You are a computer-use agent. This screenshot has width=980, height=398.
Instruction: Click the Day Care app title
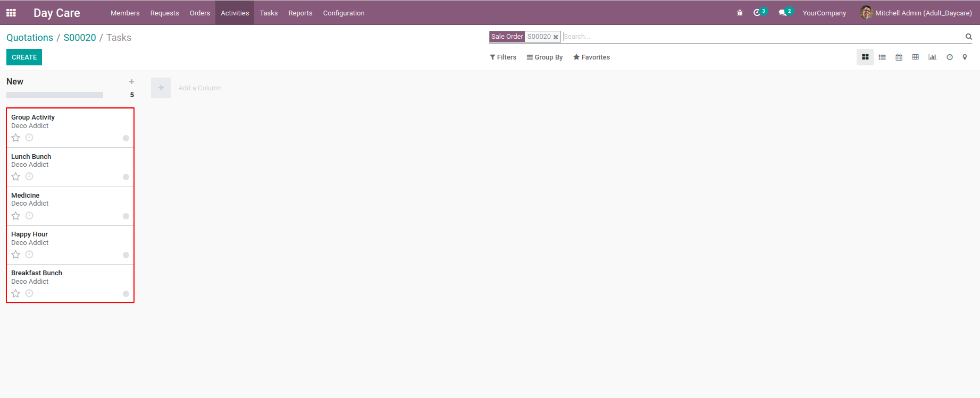[x=57, y=13]
